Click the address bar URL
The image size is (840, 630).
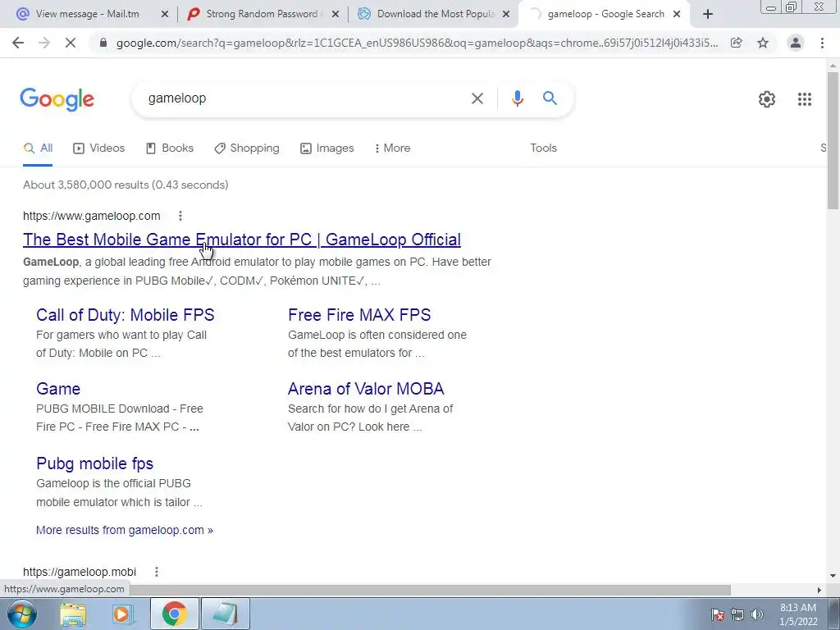pyautogui.click(x=417, y=43)
